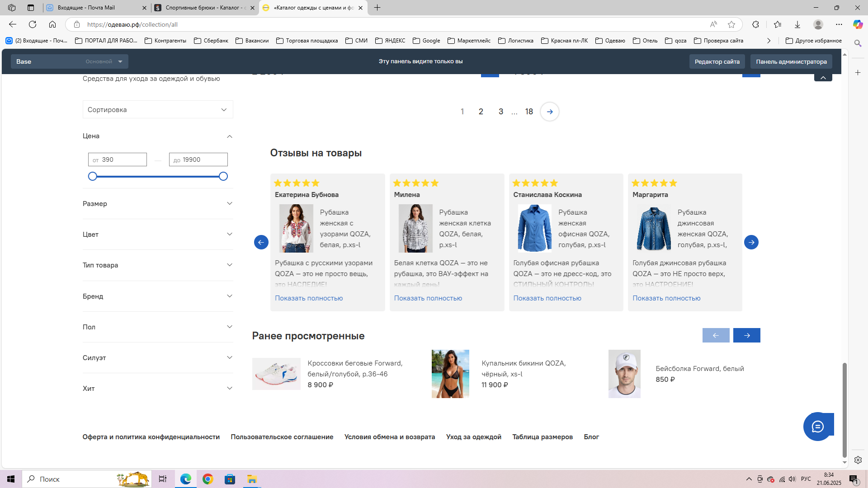
Task: Show full review by Екатерина Бубнова
Action: coord(309,298)
